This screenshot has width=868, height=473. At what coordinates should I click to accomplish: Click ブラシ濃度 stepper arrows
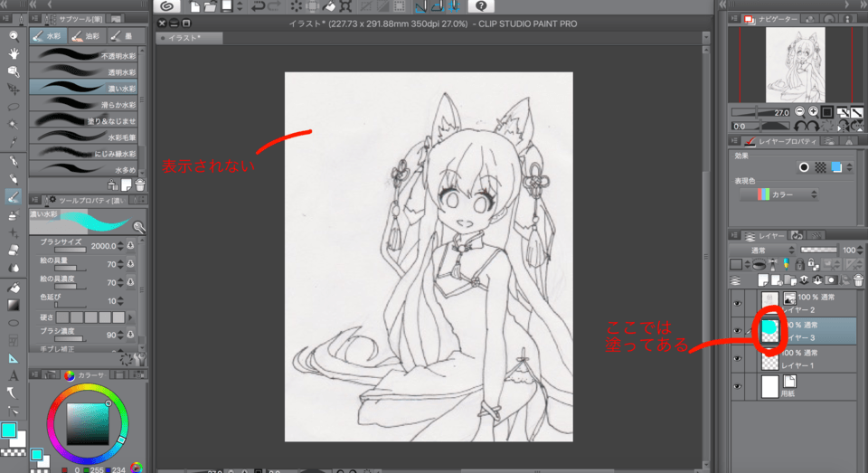coord(120,335)
